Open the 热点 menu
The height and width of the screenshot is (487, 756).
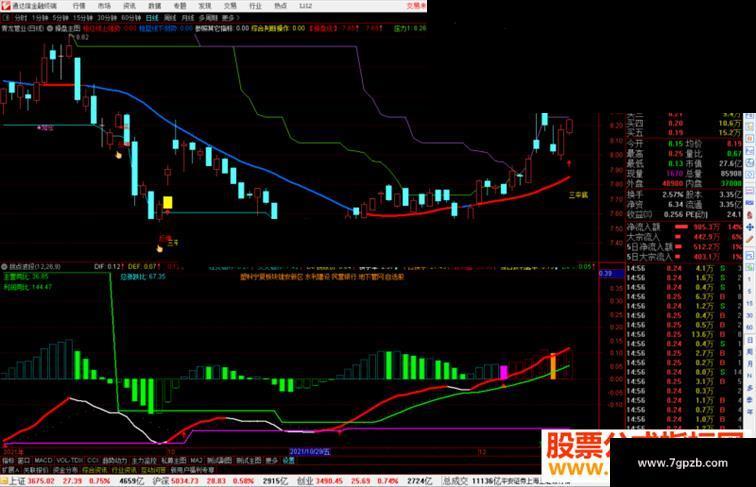click(280, 6)
